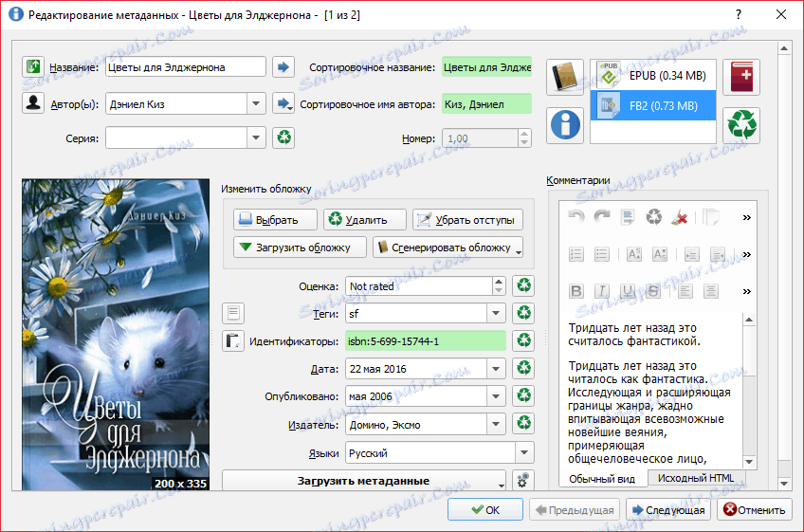Open the tag editor icon beside Теги
The width and height of the screenshot is (804, 532).
click(233, 313)
